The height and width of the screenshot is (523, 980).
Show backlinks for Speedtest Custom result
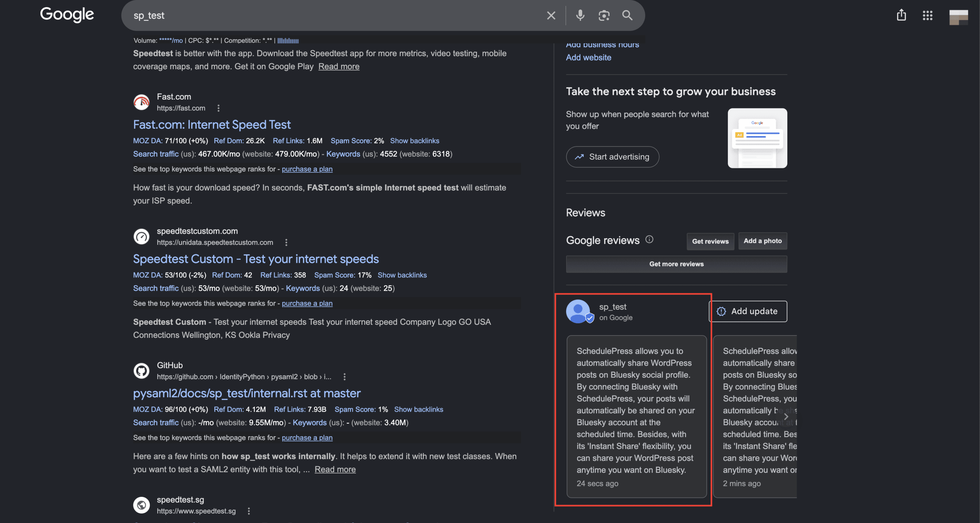pyautogui.click(x=402, y=275)
